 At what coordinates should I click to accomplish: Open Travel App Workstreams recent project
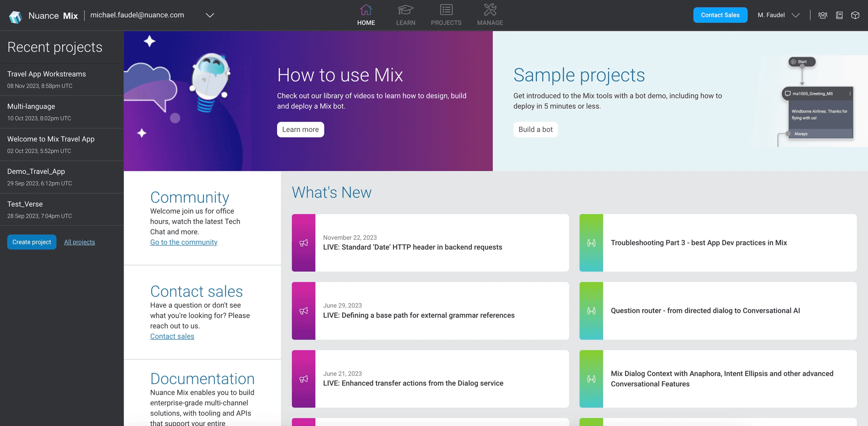click(47, 74)
